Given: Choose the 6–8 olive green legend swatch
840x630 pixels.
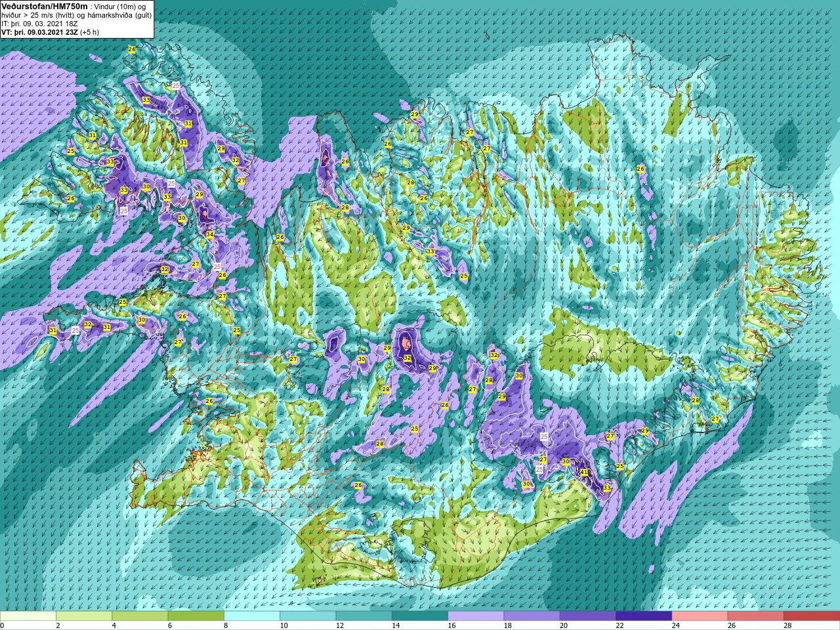Looking at the screenshot, I should tap(196, 616).
